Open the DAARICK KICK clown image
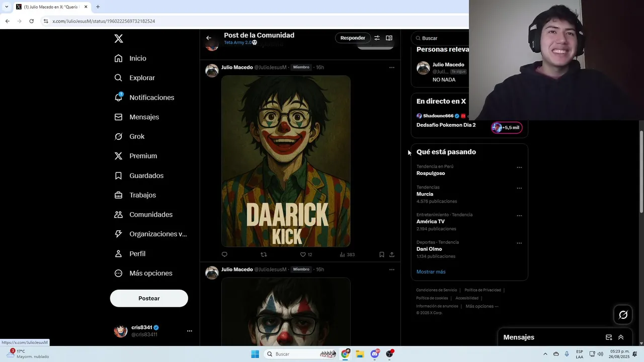This screenshot has width=644, height=362. (286, 161)
